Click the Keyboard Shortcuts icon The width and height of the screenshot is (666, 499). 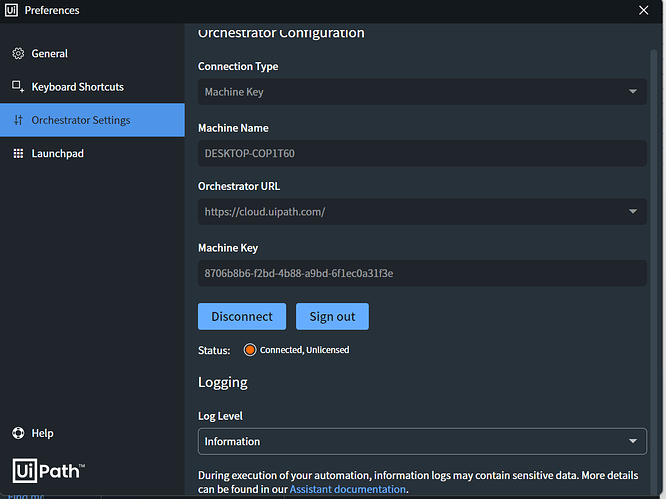point(18,87)
